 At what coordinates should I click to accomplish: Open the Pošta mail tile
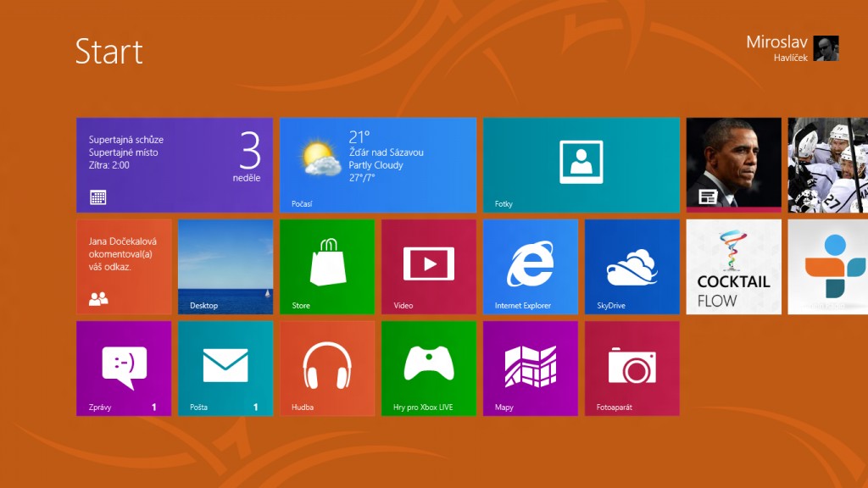coord(225,369)
